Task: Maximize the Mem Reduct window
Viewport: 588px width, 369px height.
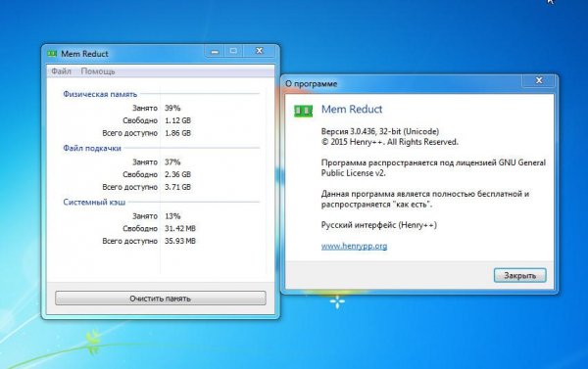Action: pos(233,51)
